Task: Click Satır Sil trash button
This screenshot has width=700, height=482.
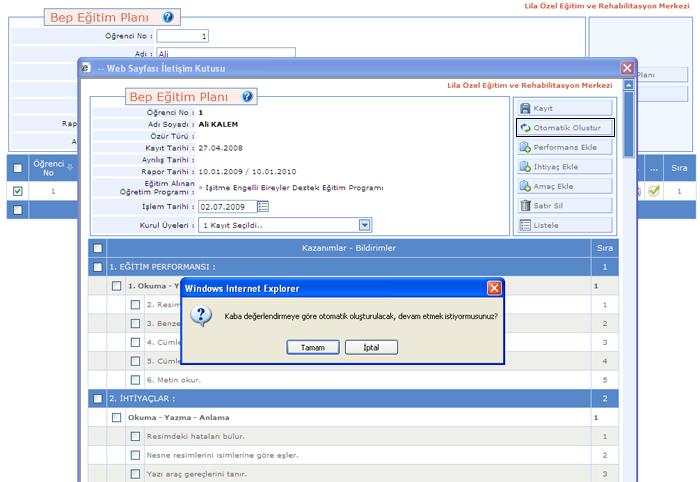Action: [x=564, y=206]
